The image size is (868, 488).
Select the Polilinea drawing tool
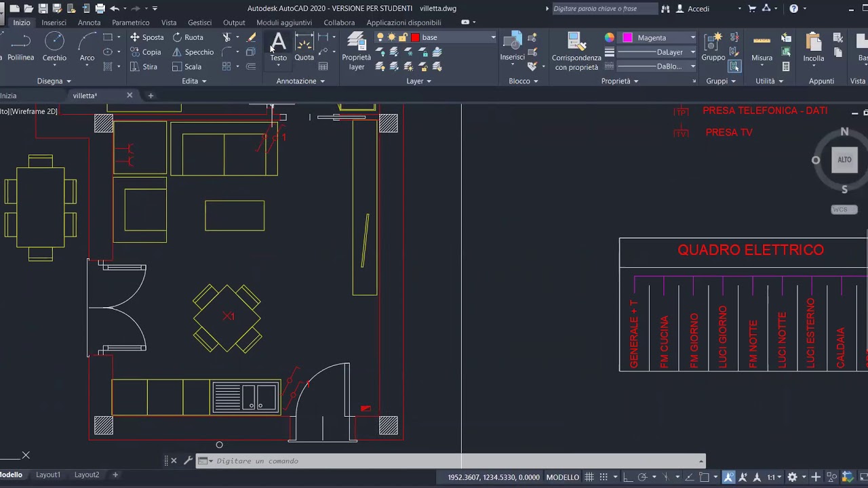pyautogui.click(x=20, y=47)
